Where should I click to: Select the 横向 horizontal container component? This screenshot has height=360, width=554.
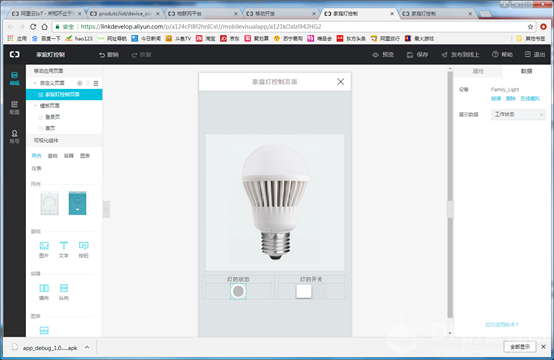[44, 292]
